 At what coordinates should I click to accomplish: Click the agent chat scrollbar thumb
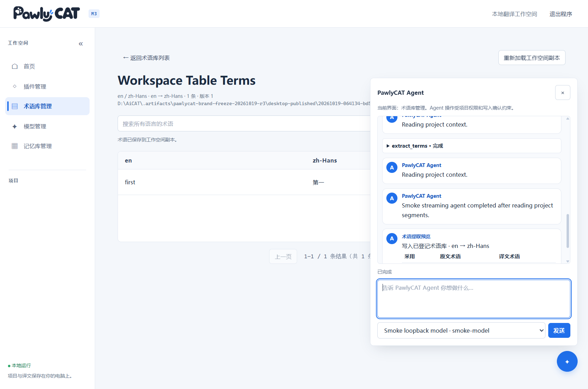coord(568,231)
